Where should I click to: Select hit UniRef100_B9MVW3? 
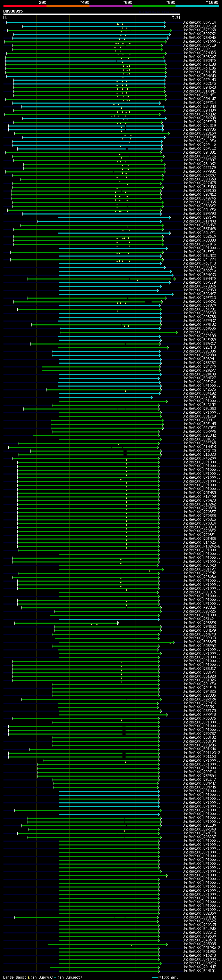[199, 76]
